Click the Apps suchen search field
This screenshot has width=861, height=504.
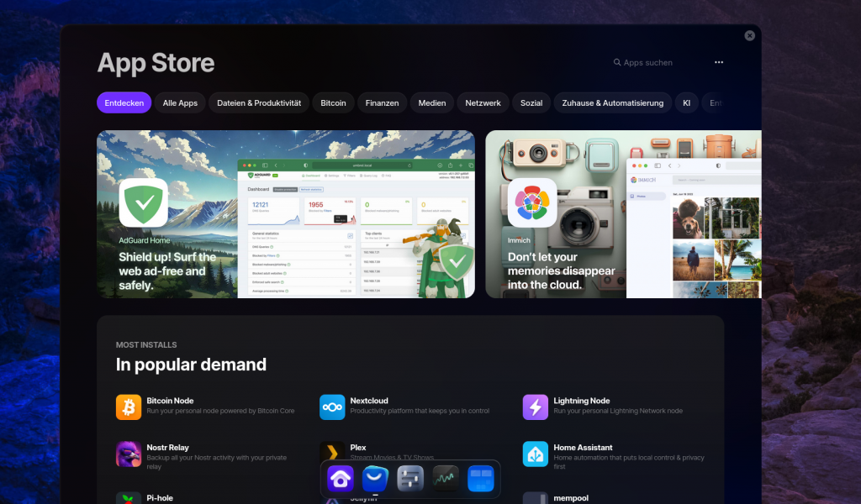[x=642, y=62]
